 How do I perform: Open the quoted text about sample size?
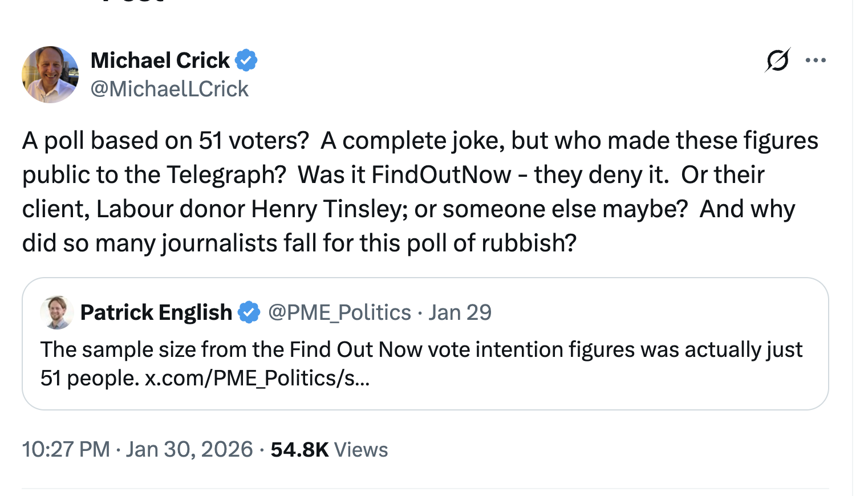421,349
